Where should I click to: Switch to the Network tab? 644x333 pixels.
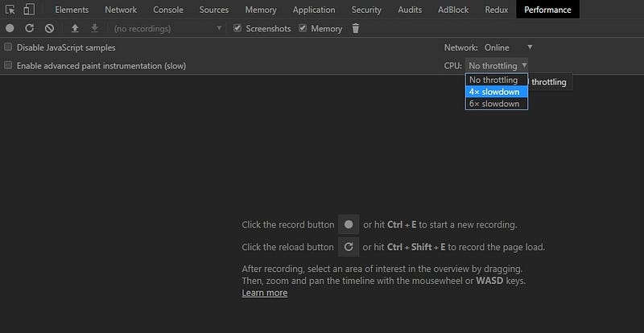tap(121, 10)
